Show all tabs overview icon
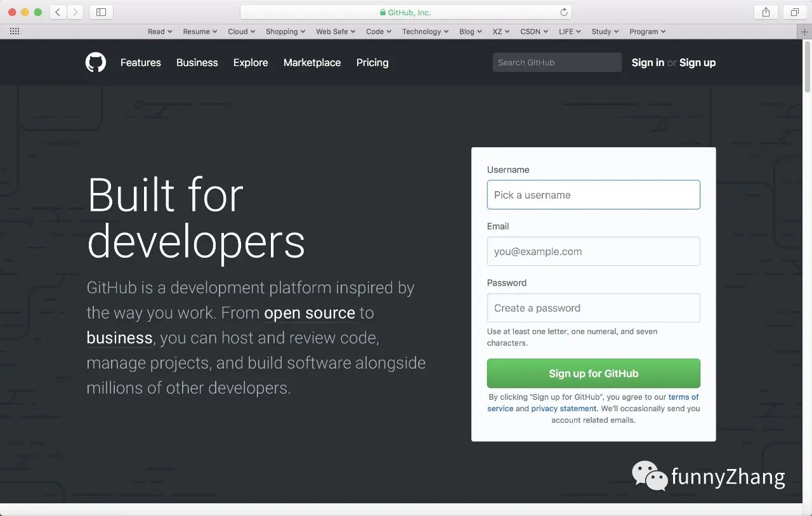 [x=794, y=12]
